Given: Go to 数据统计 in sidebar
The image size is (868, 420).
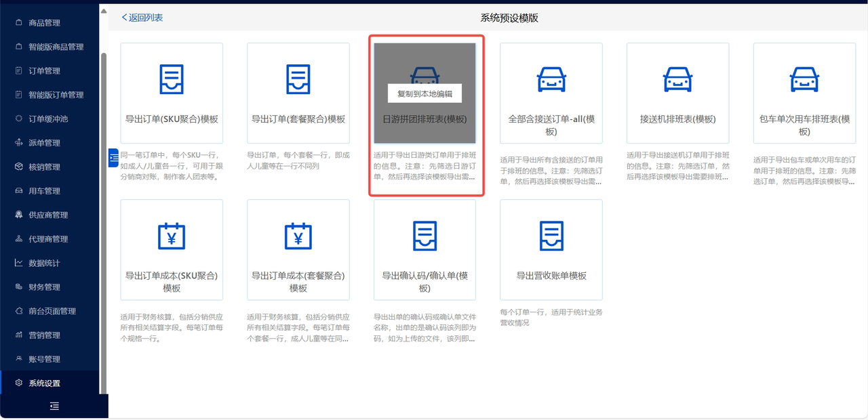Looking at the screenshot, I should [x=45, y=263].
